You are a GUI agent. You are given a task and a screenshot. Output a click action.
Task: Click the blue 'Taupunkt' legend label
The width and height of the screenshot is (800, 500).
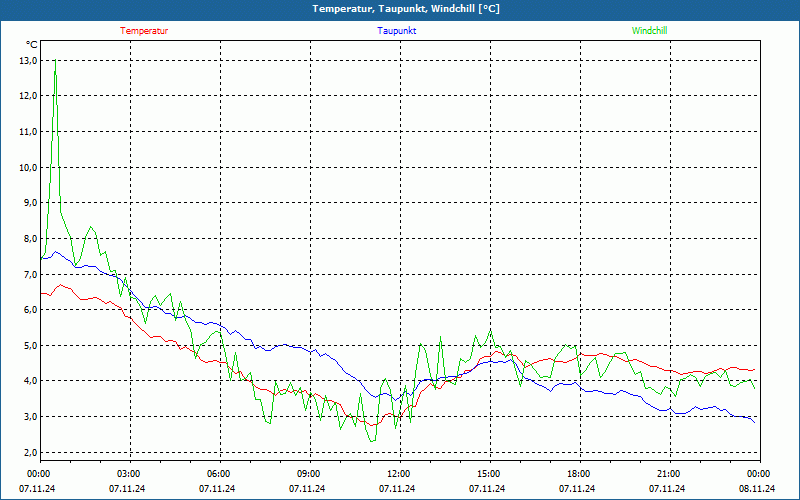click(x=396, y=31)
